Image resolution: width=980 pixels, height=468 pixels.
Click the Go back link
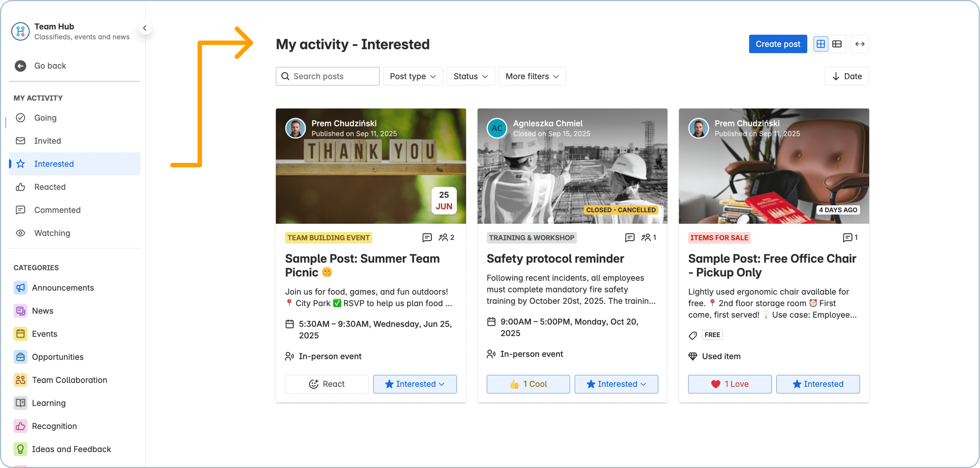(x=50, y=66)
